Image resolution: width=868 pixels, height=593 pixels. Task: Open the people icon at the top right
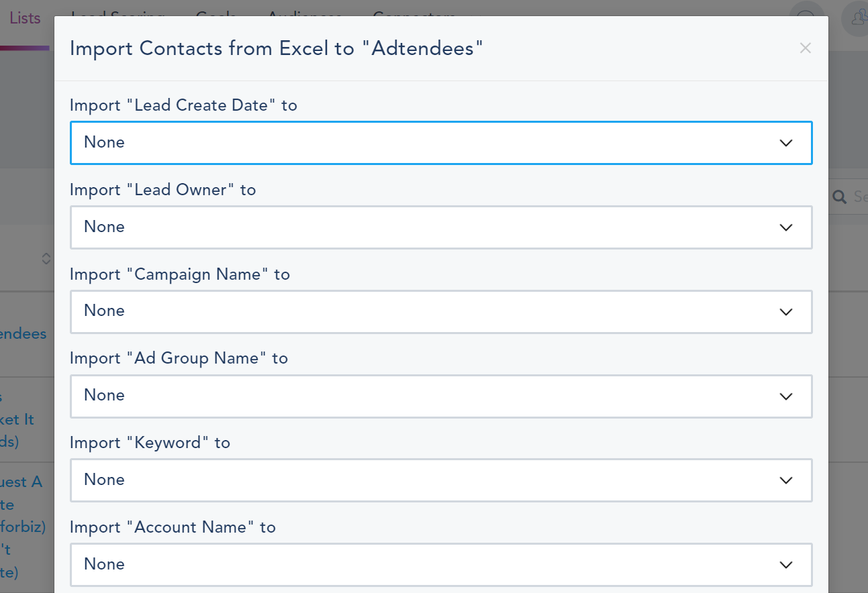tap(857, 18)
